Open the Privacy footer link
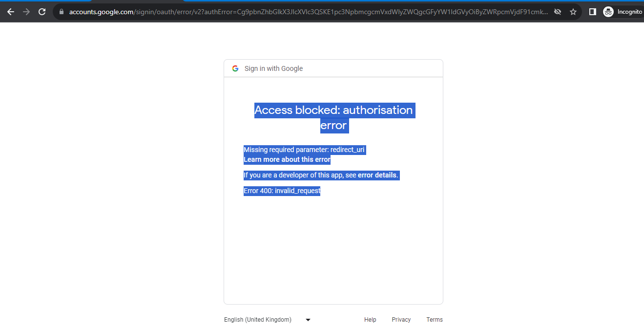The image size is (644, 330). (x=401, y=320)
